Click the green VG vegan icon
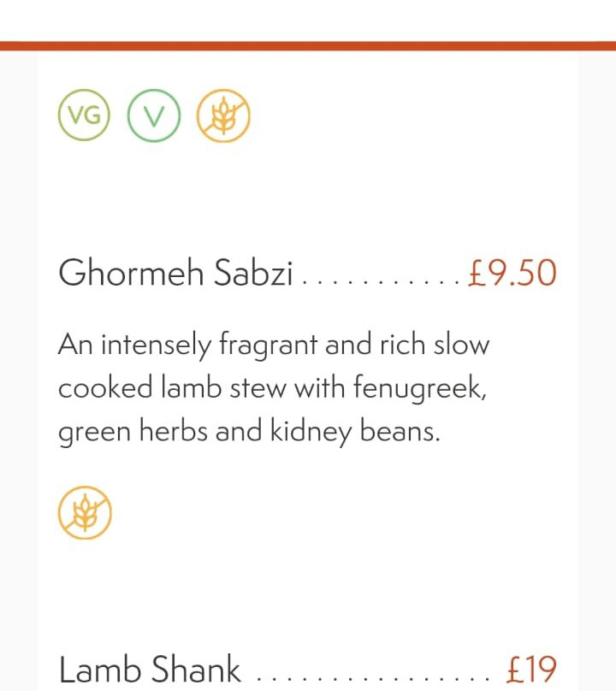The width and height of the screenshot is (616, 691). click(x=85, y=116)
